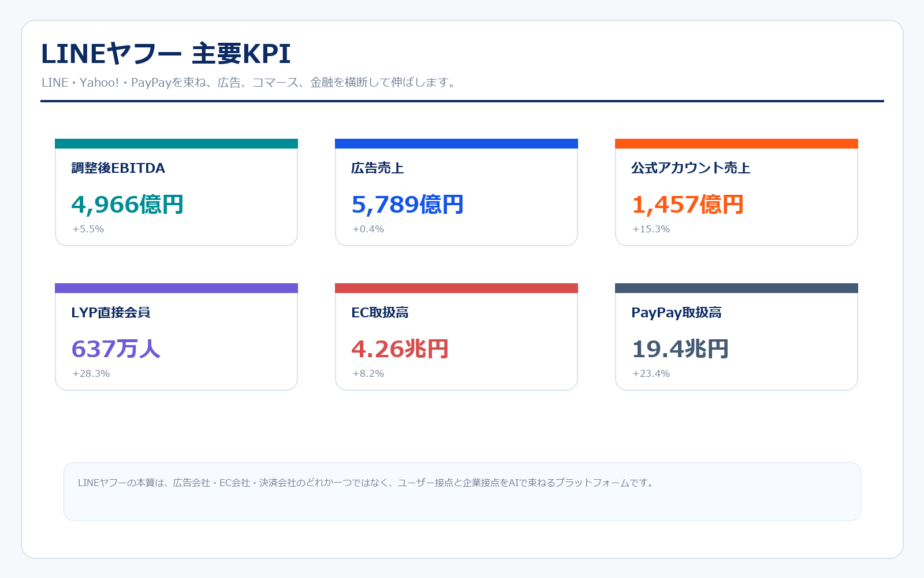Select the LYP直接会員 card label
This screenshot has width=924, height=578.
111,313
